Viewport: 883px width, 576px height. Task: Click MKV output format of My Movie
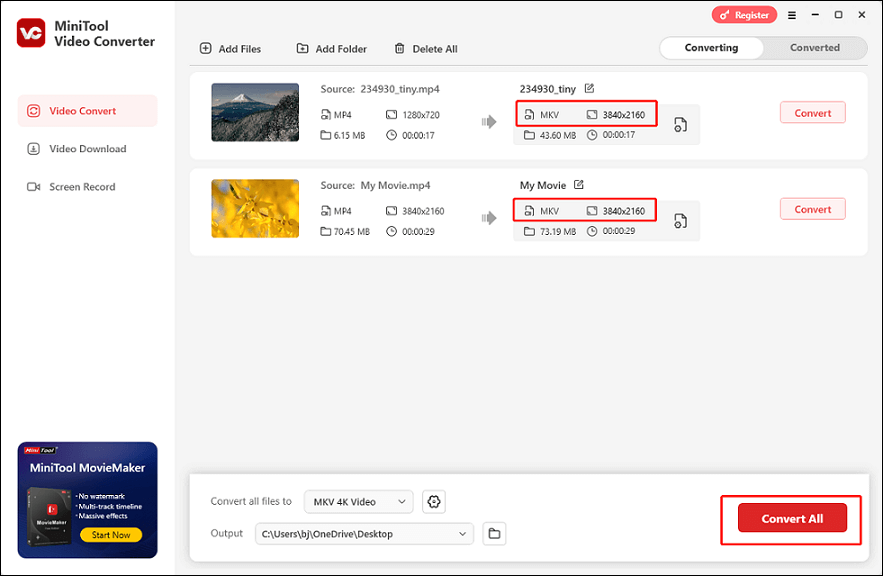point(542,211)
